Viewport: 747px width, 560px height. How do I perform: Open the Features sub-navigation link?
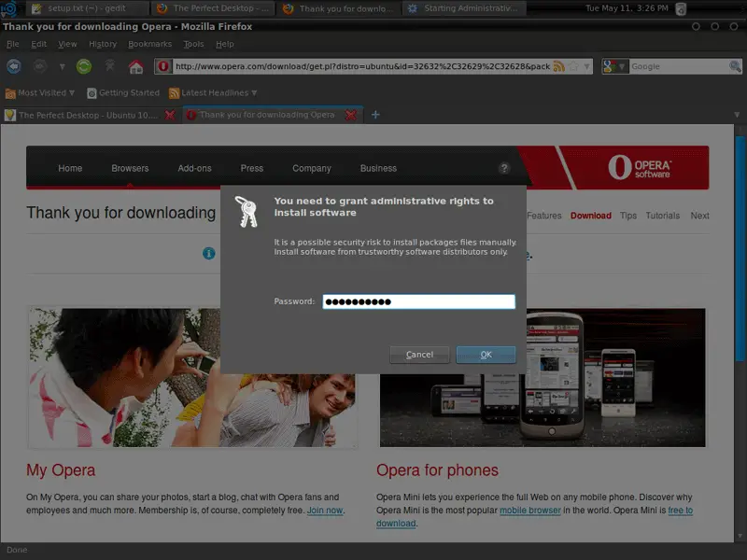point(544,216)
